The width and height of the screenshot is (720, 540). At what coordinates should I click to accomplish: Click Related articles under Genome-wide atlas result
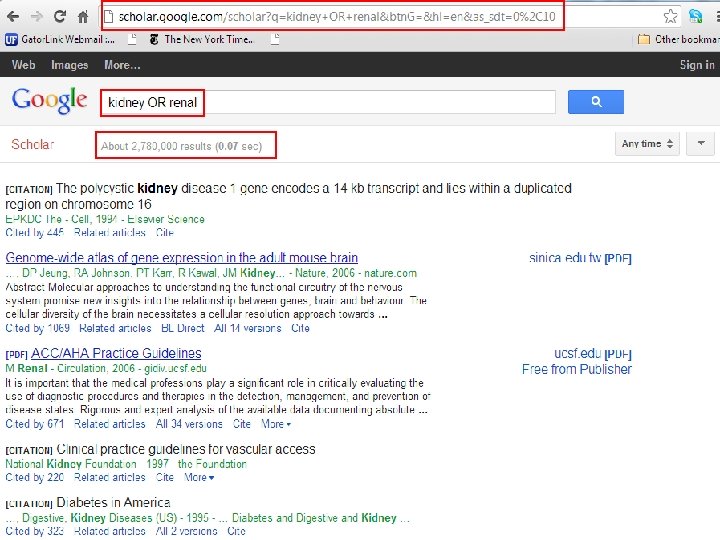115,328
